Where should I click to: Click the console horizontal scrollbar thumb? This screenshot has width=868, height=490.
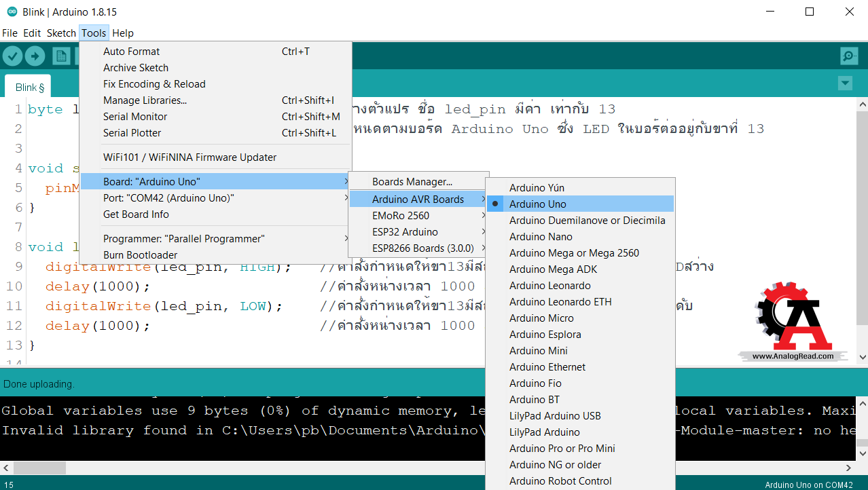tap(39, 468)
